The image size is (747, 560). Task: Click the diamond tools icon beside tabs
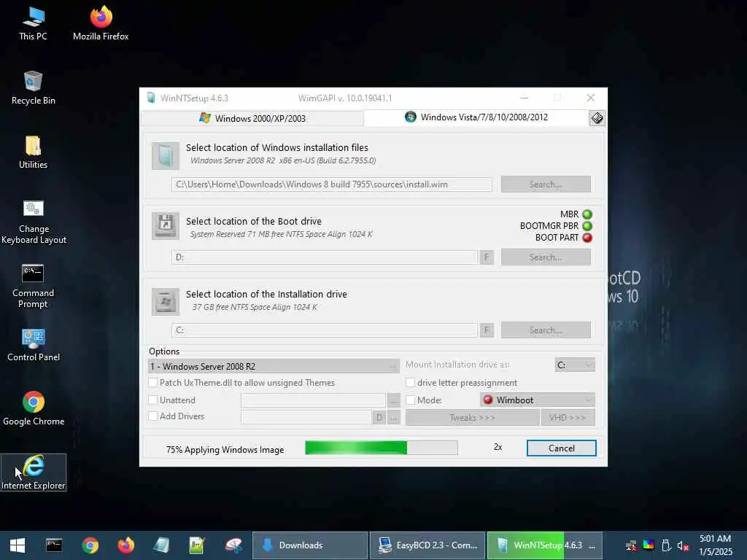pos(597,118)
